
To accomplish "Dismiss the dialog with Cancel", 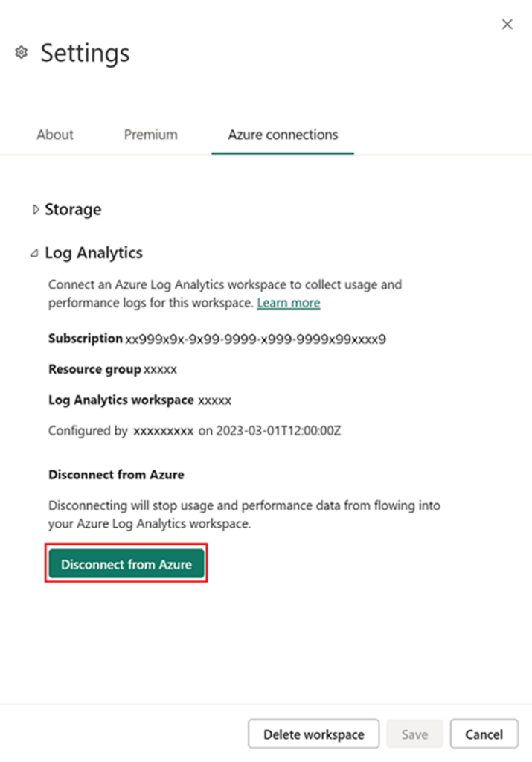I will pyautogui.click(x=484, y=734).
